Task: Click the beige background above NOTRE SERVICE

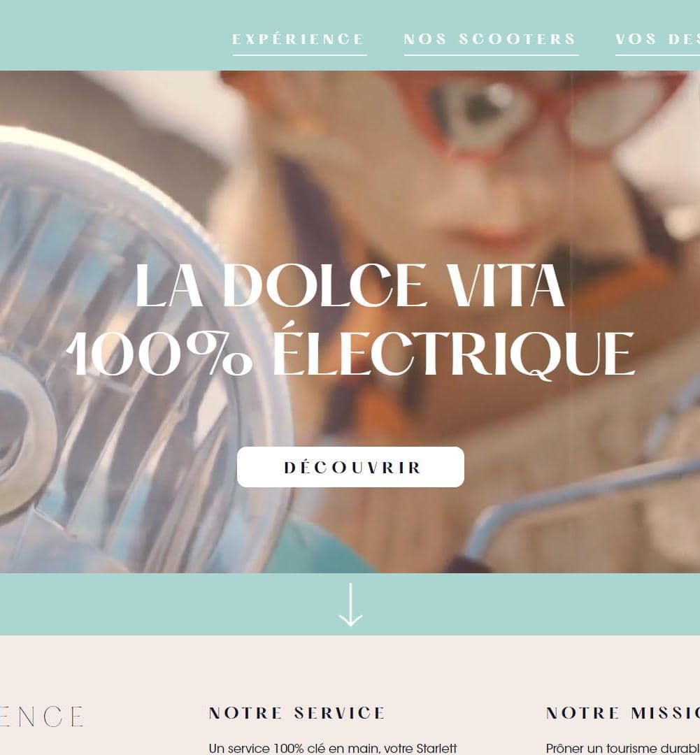Action: 297,669
